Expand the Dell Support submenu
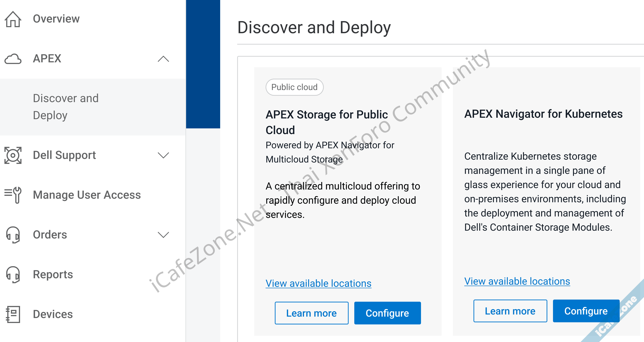The height and width of the screenshot is (342, 644). (x=164, y=155)
